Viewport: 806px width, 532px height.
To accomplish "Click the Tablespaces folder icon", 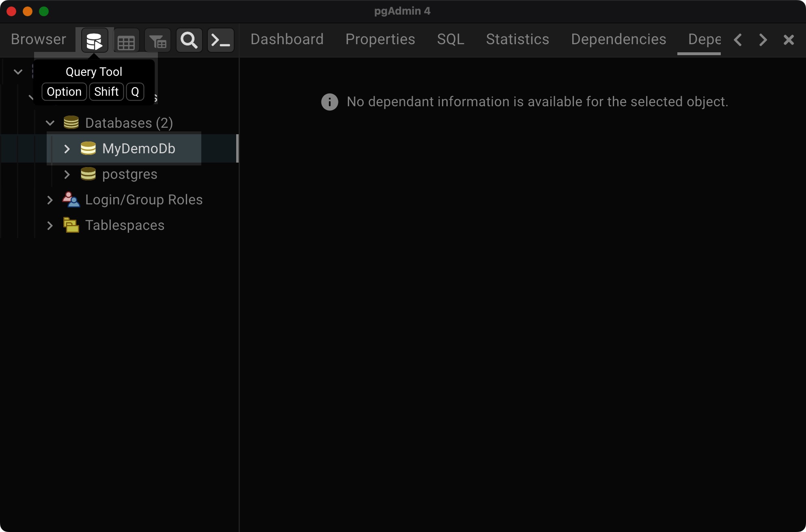I will coord(71,225).
